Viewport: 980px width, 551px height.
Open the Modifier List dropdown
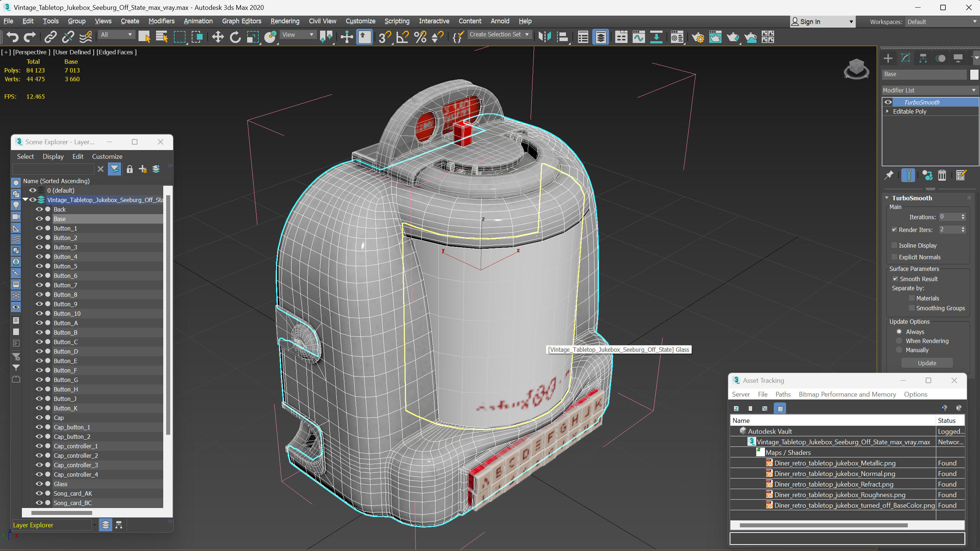pos(930,90)
